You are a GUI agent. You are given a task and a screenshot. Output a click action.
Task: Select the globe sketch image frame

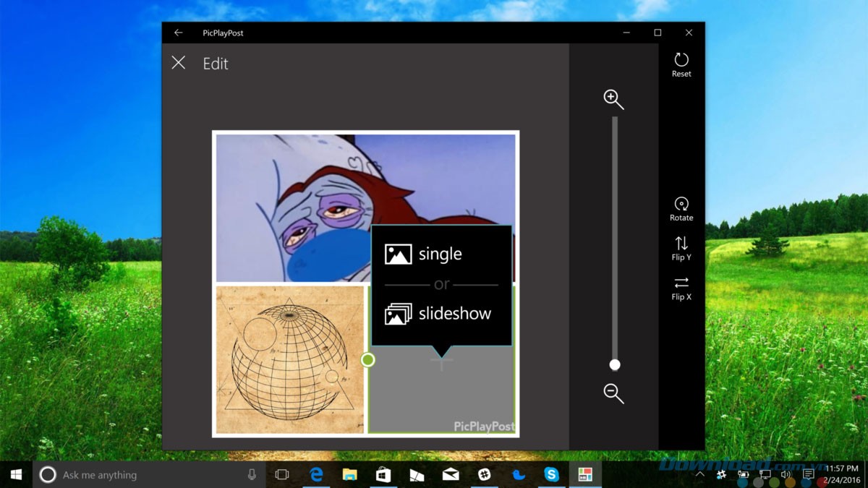(x=289, y=359)
